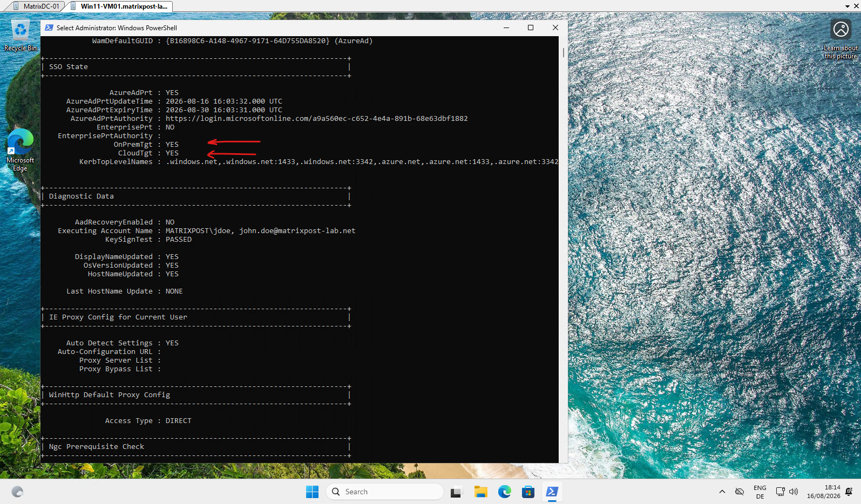Select the PowerShell taskbar icon
861x504 pixels.
click(552, 492)
